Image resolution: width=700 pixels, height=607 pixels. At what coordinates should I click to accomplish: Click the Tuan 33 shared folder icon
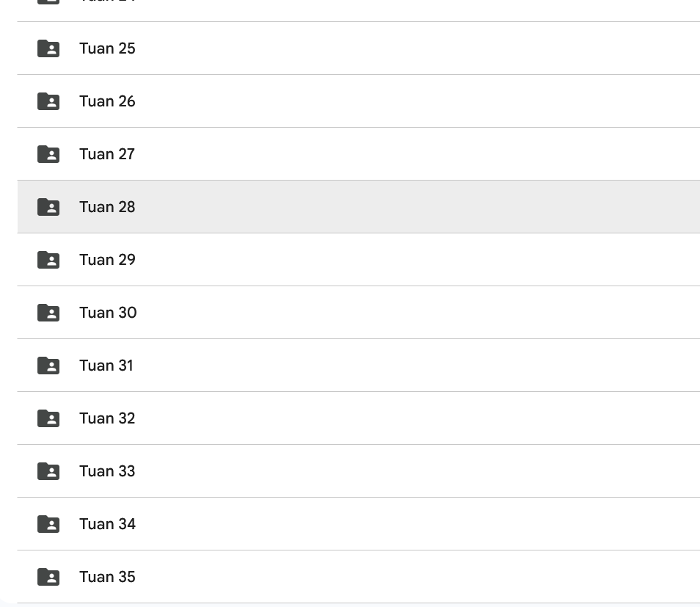coord(48,471)
